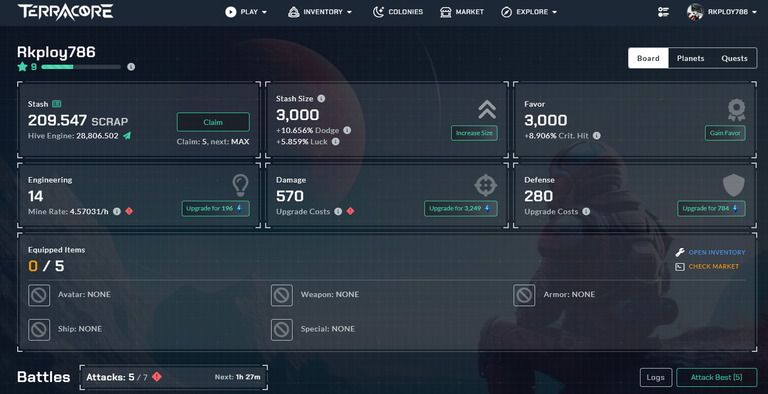Click the empty Ship slot icon
The height and width of the screenshot is (394, 768).
[x=39, y=330]
